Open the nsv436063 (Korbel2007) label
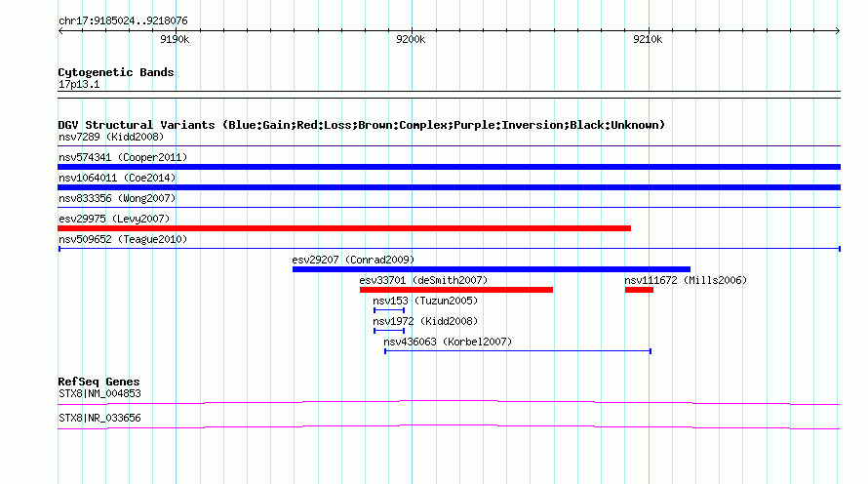The image size is (868, 484). pos(448,342)
